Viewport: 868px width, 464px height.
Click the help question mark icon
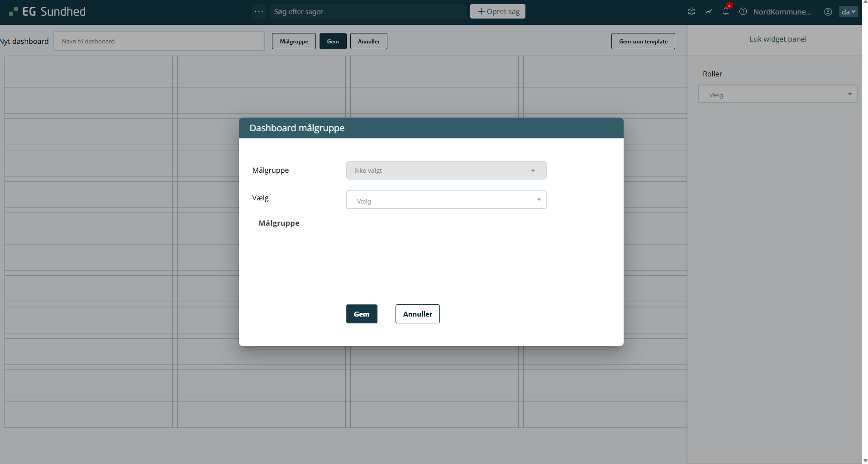pos(743,12)
